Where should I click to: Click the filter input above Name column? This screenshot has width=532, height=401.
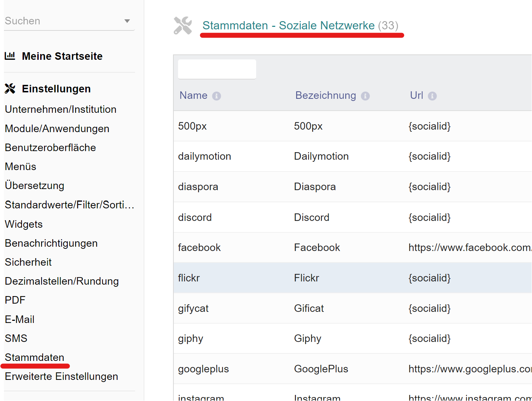217,69
